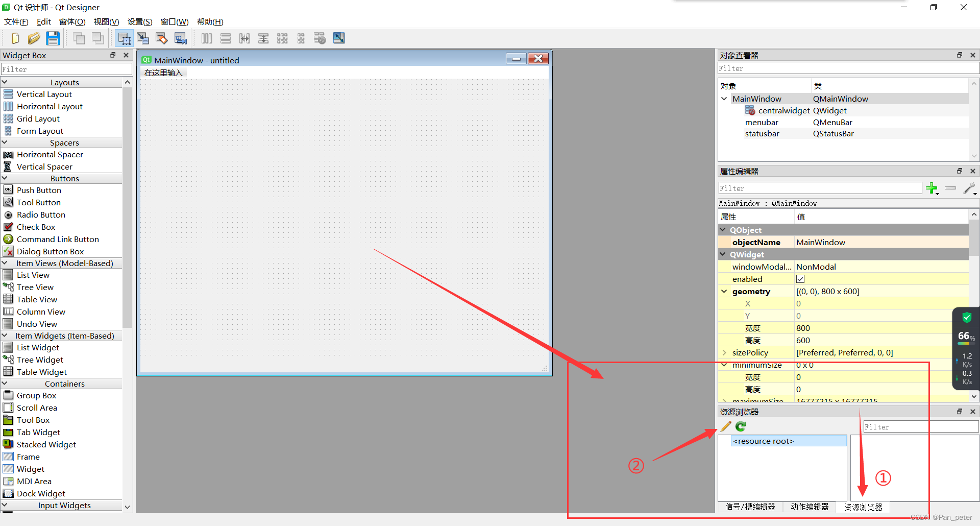
Task: Click the Widget Box scroll down arrow
Action: coord(127,507)
